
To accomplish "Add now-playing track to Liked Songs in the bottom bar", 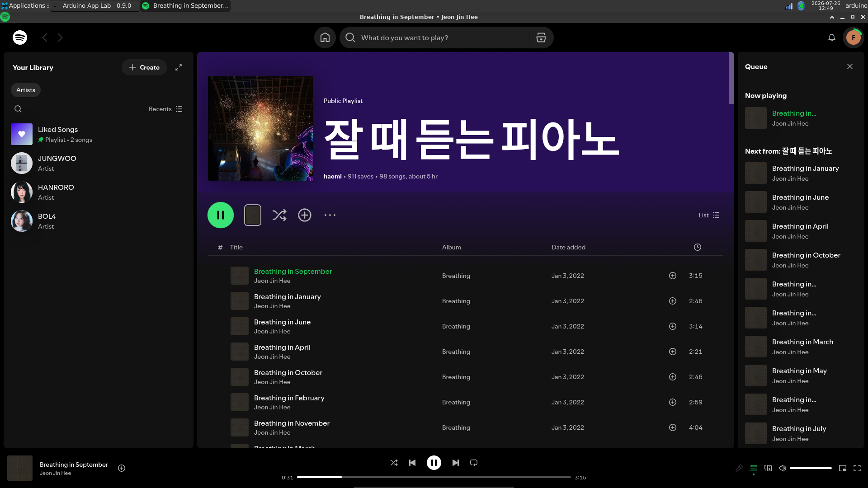I will click(x=122, y=468).
